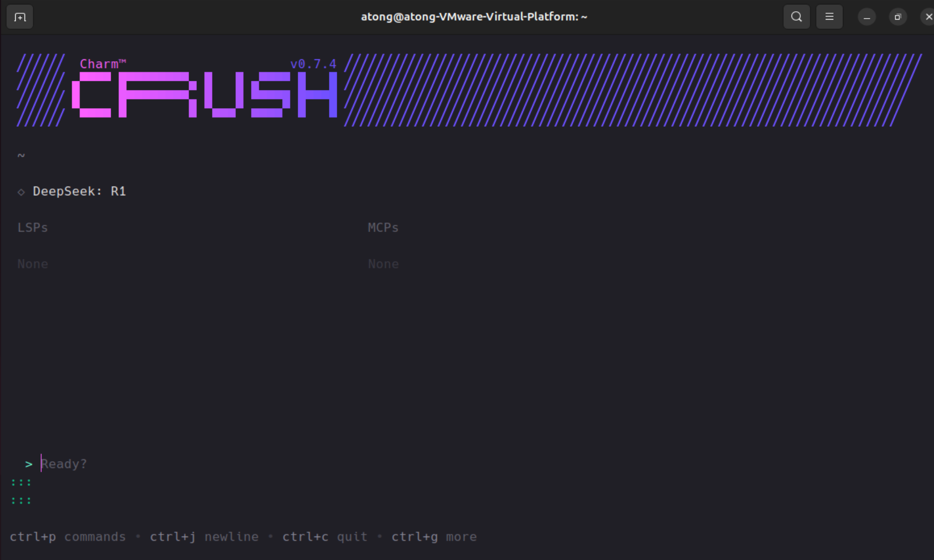The width and height of the screenshot is (934, 560).
Task: Open the terminal hamburger menu
Action: [x=829, y=17]
